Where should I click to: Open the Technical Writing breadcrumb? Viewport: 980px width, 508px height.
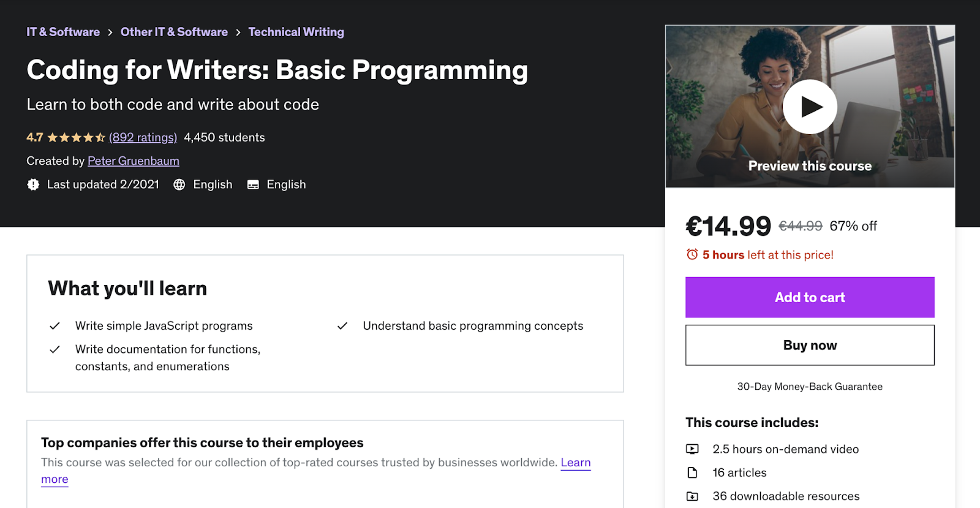pos(296,32)
